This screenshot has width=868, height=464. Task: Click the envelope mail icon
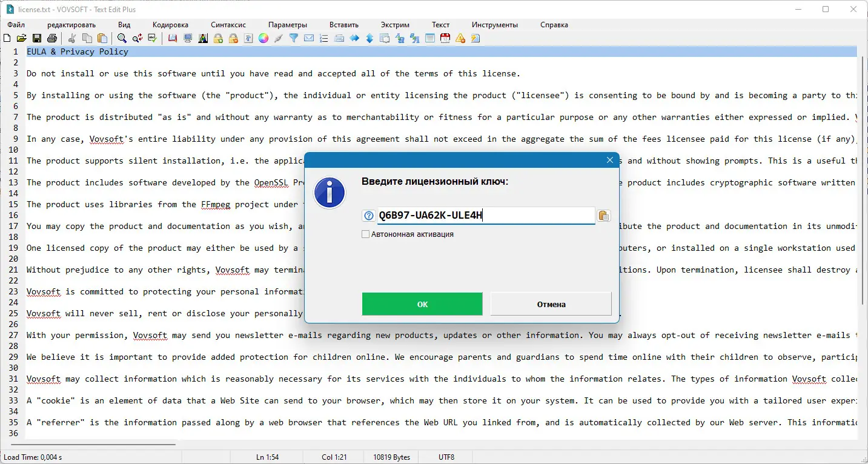(309, 38)
